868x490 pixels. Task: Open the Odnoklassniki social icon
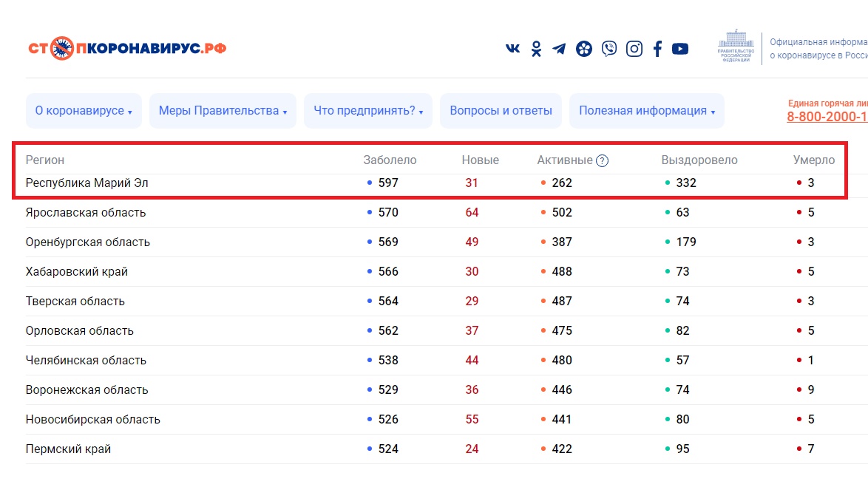coord(536,49)
